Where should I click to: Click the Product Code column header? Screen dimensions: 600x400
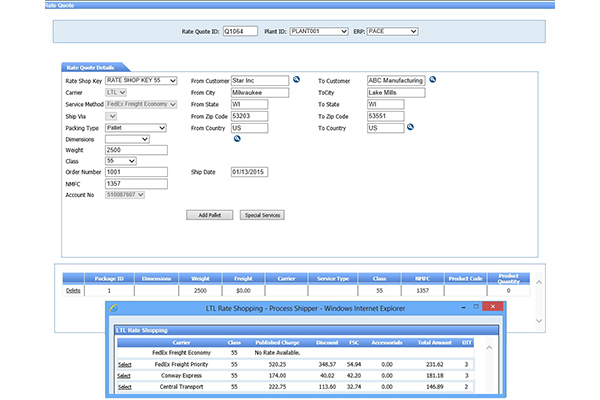pos(465,279)
